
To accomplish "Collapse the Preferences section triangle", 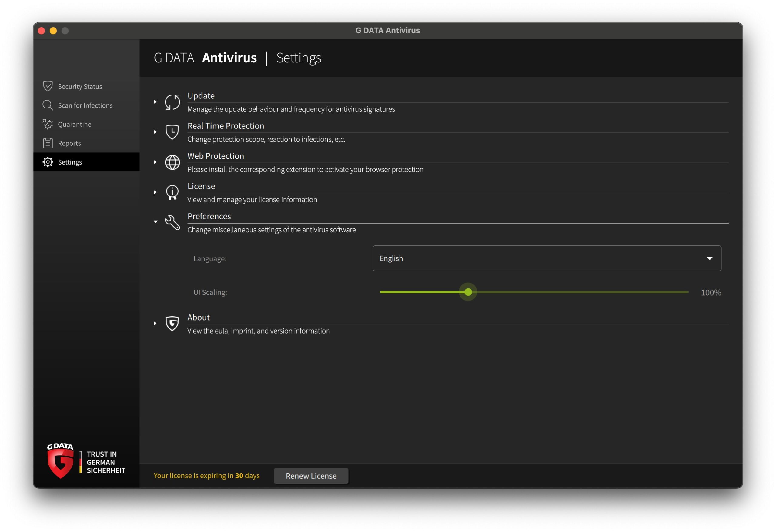I will [x=156, y=222].
